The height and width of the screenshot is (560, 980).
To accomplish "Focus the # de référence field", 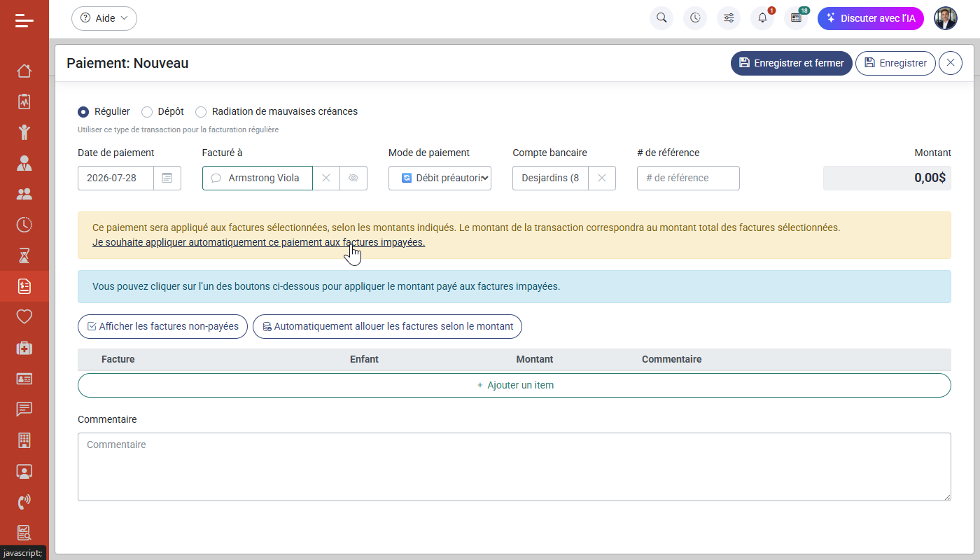I will [x=688, y=178].
